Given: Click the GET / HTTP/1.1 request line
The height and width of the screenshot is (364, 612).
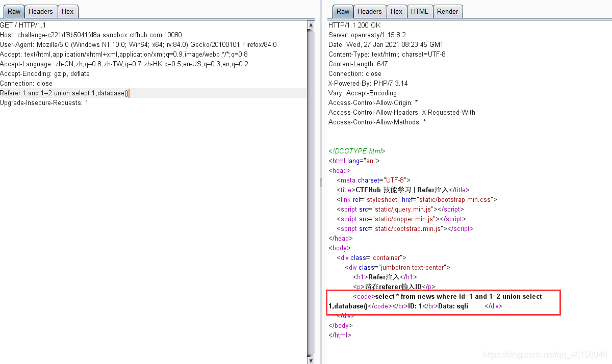Looking at the screenshot, I should click(23, 25).
